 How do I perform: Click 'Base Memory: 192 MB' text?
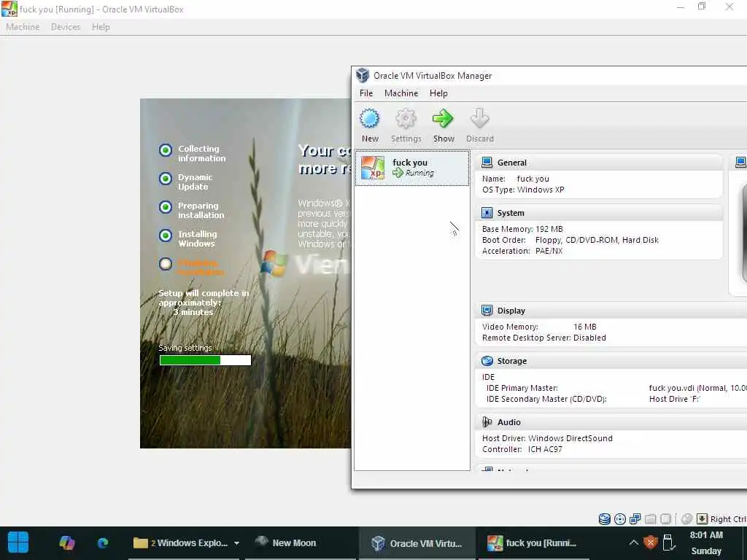pos(522,229)
